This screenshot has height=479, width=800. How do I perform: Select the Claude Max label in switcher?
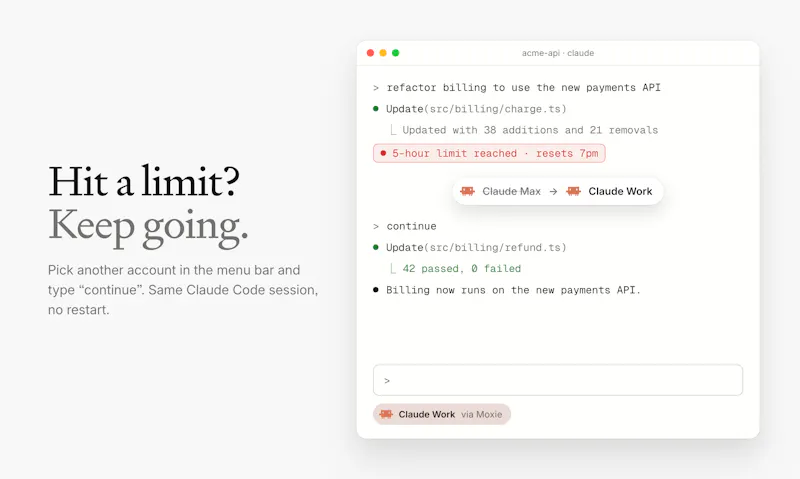[511, 191]
